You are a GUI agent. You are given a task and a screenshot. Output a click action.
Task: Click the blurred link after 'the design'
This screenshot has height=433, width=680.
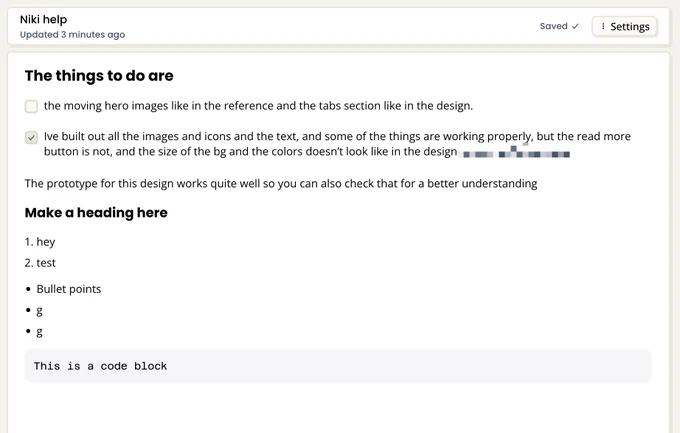[516, 152]
